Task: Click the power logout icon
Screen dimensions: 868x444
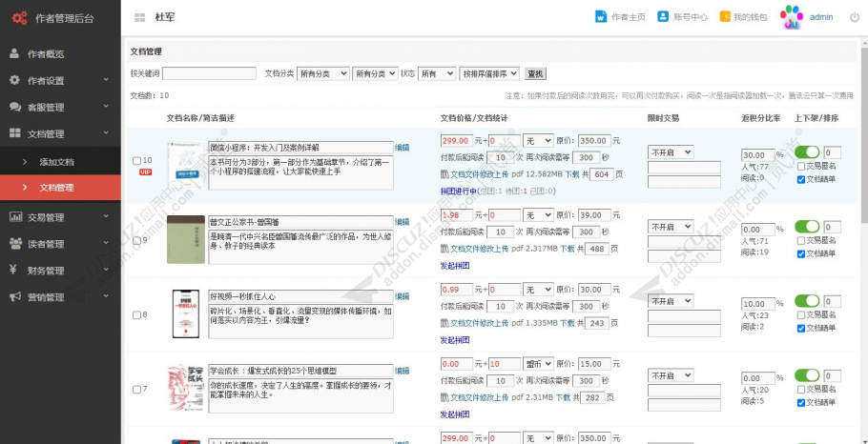Action: coord(855,17)
